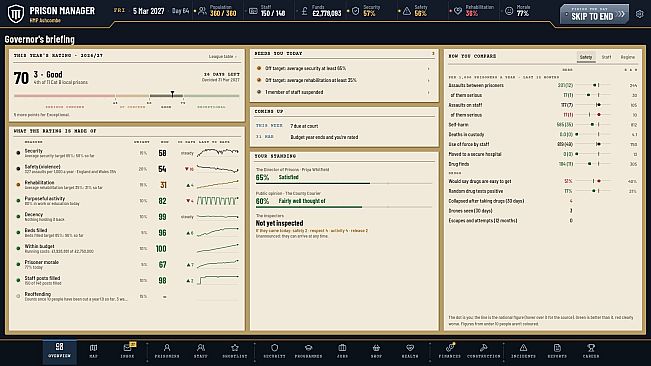Viewport: 651px width, 366px height.
Task: Click the '5 Mar 2027' date in top bar
Action: (149, 11)
